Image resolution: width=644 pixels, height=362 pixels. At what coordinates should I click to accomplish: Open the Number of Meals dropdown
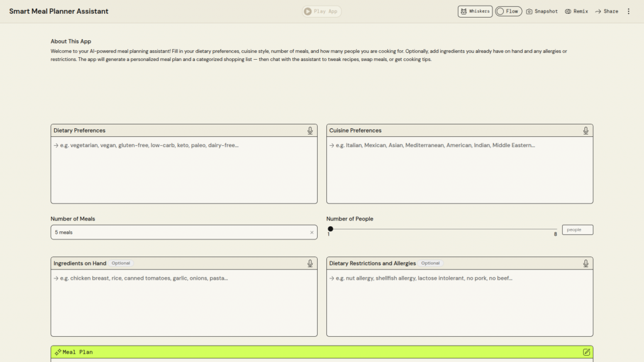179,233
